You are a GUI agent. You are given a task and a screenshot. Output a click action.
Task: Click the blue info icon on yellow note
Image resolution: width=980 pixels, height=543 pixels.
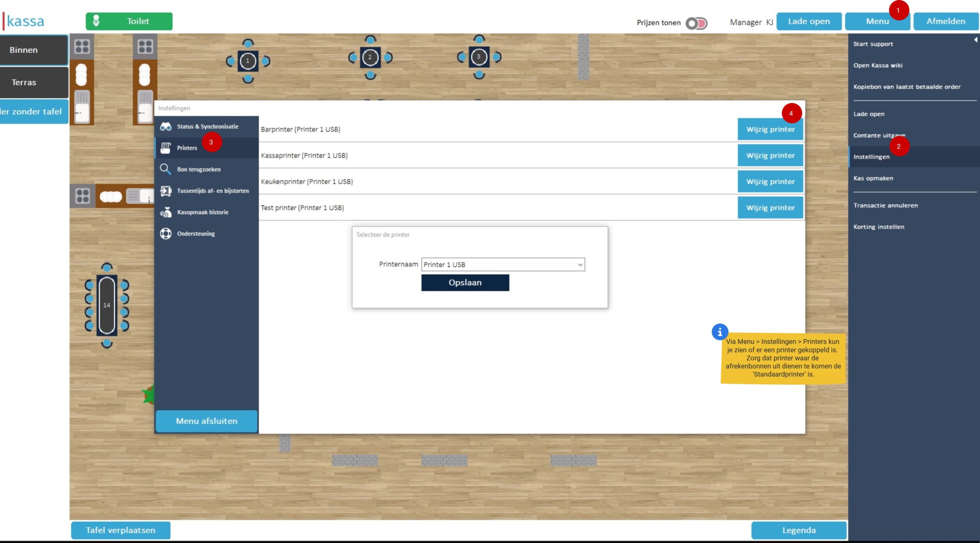click(719, 332)
